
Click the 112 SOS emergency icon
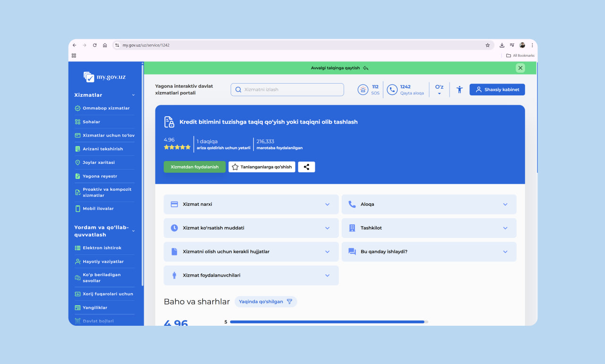coord(363,90)
